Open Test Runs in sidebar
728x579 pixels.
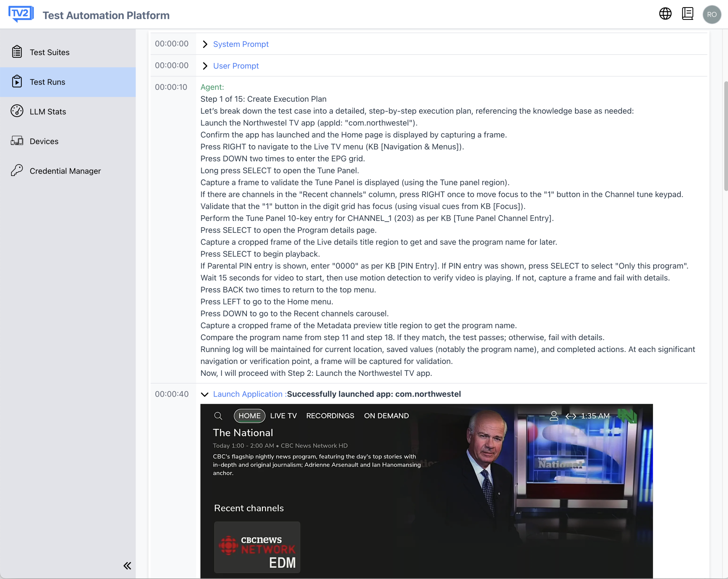pos(47,82)
